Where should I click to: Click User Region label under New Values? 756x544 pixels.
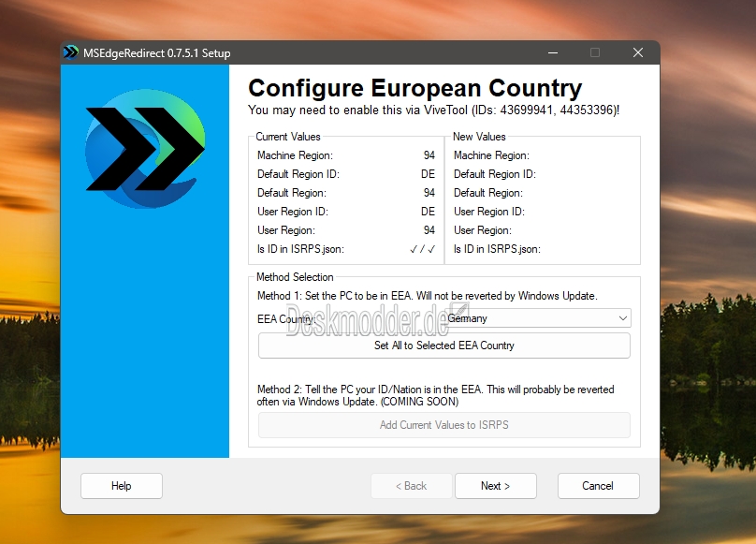coord(483,230)
